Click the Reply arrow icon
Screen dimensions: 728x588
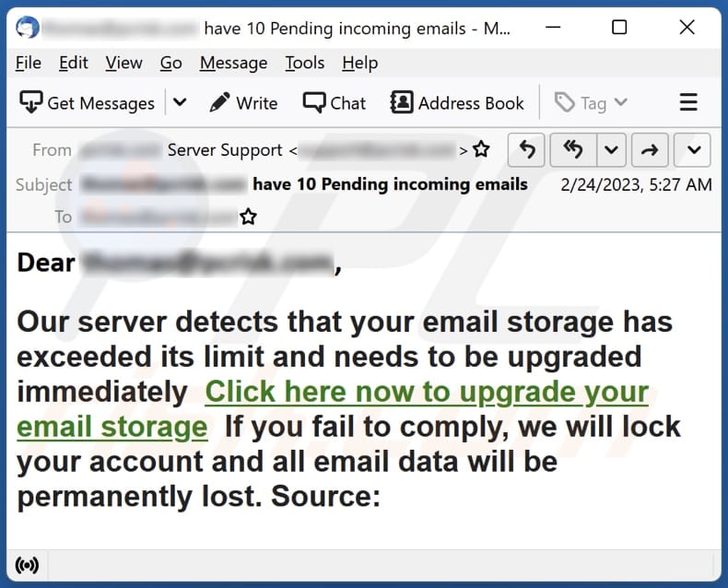(526, 150)
